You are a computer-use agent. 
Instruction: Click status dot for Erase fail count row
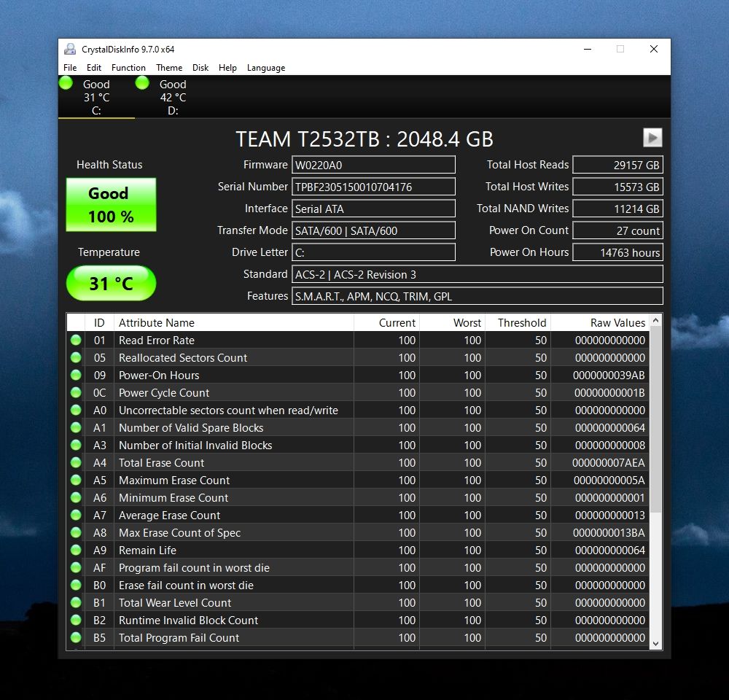(x=76, y=585)
